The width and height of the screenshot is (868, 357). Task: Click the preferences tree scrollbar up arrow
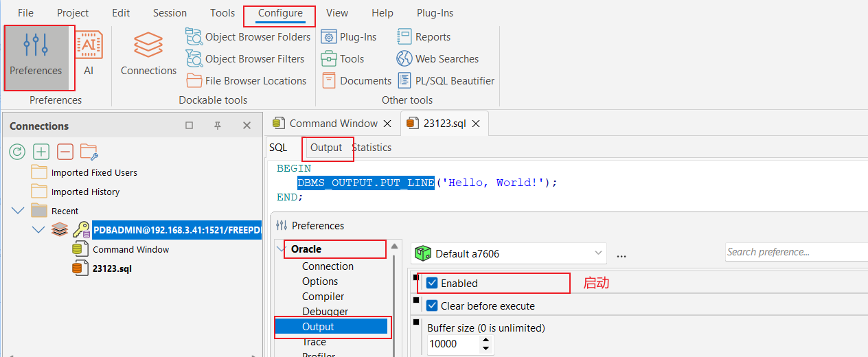[394, 246]
